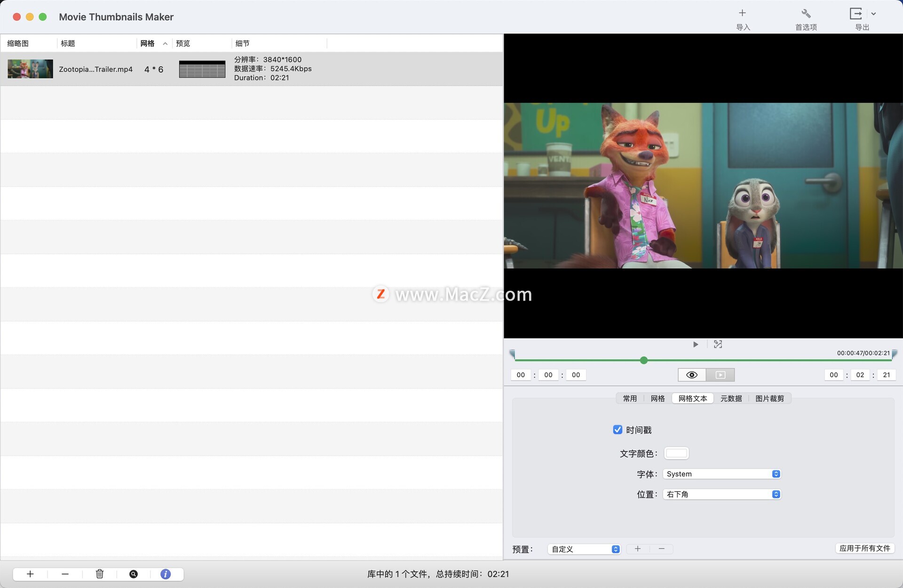The width and height of the screenshot is (903, 588).
Task: Click 分辨率: 3840*1600 detail text
Action: 268,60
